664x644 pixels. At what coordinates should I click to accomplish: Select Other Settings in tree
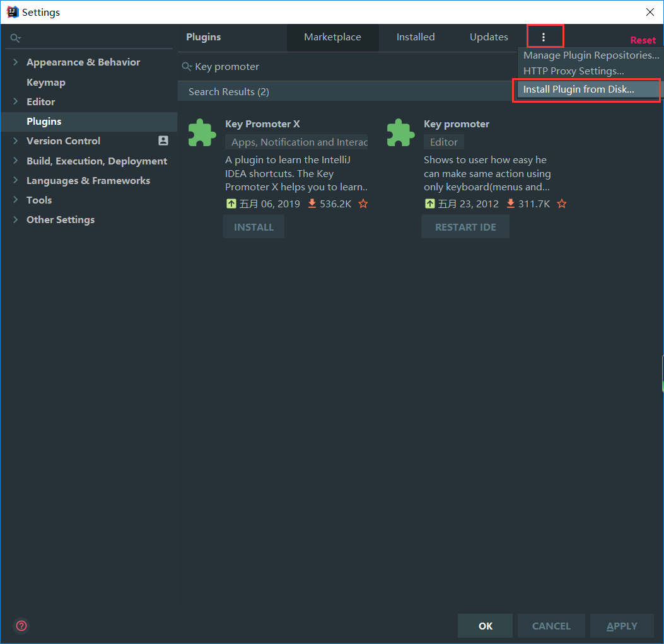[x=61, y=220]
